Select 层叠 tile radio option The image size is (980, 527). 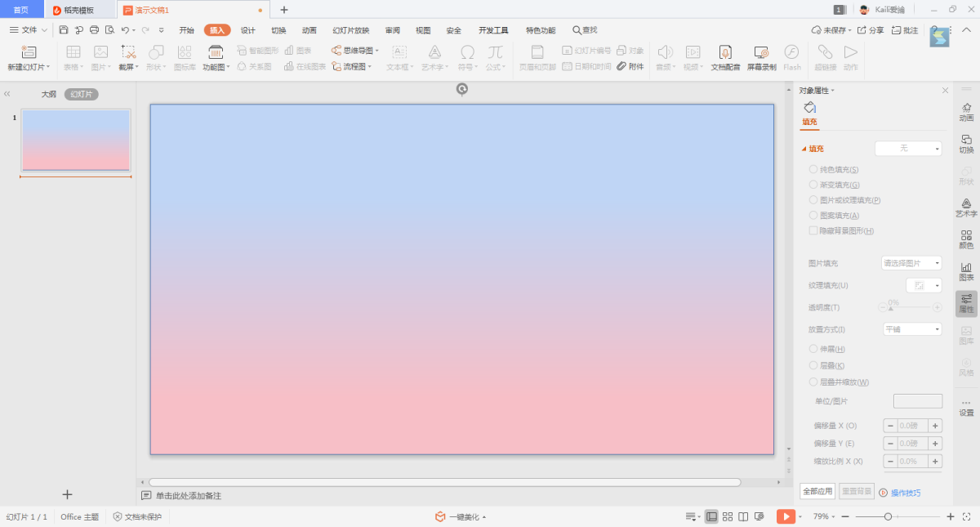(813, 365)
